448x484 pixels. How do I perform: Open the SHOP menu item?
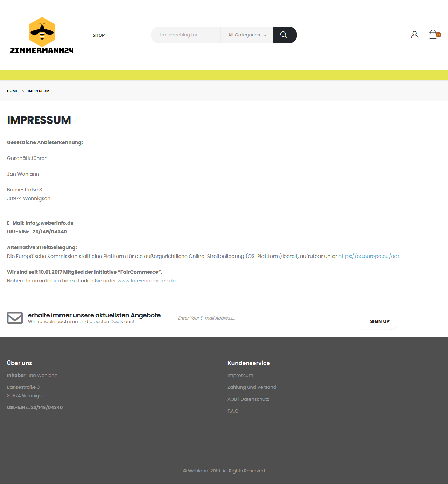(99, 35)
